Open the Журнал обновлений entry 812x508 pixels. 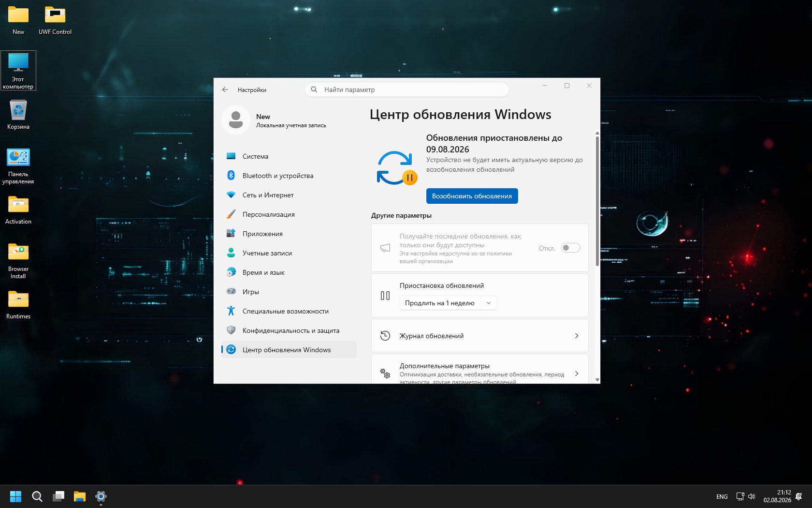click(x=479, y=336)
